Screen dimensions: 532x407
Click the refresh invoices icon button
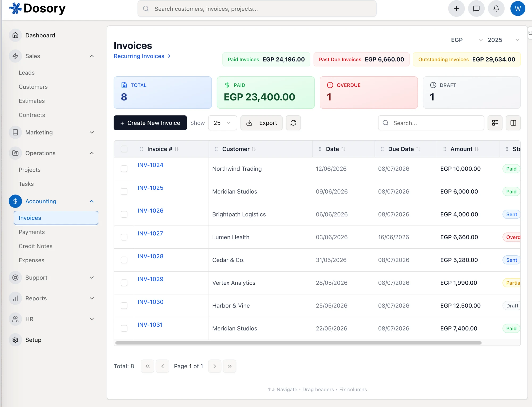293,123
